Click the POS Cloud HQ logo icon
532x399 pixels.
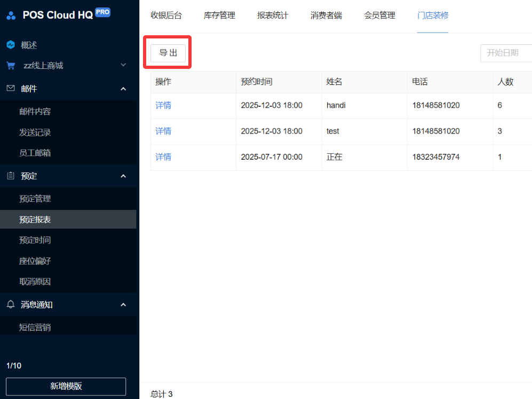pyautogui.click(x=11, y=15)
